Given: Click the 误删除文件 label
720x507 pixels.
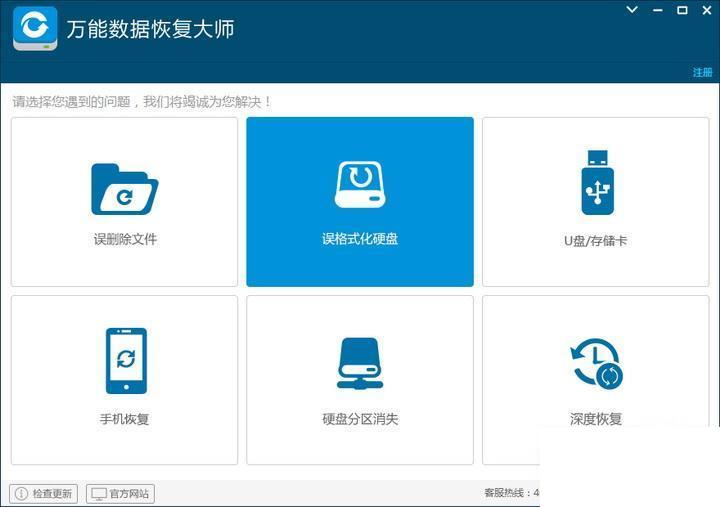Looking at the screenshot, I should tap(125, 239).
